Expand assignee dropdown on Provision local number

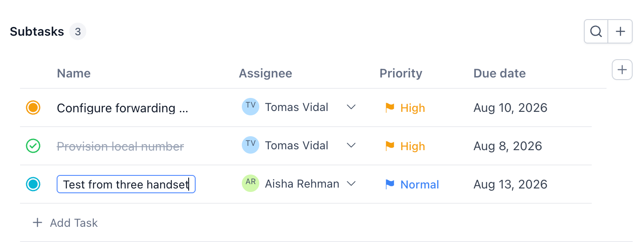coord(351,145)
